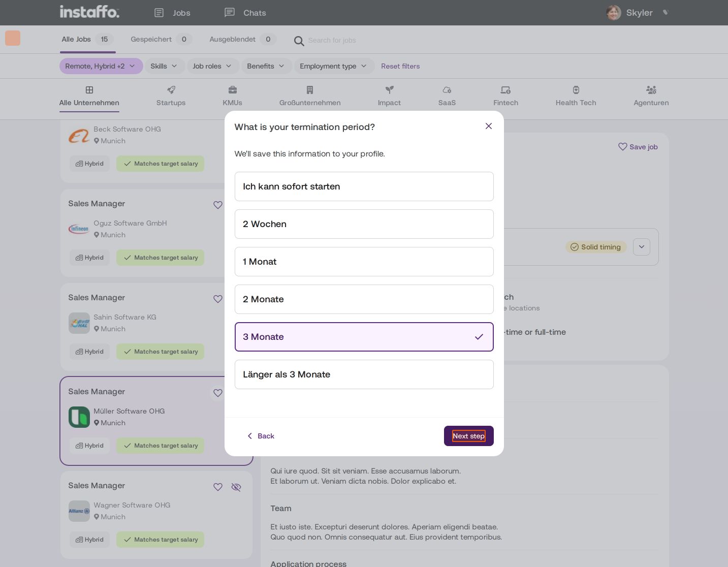
Task: Pick the '1 Monat' option
Action: click(364, 262)
